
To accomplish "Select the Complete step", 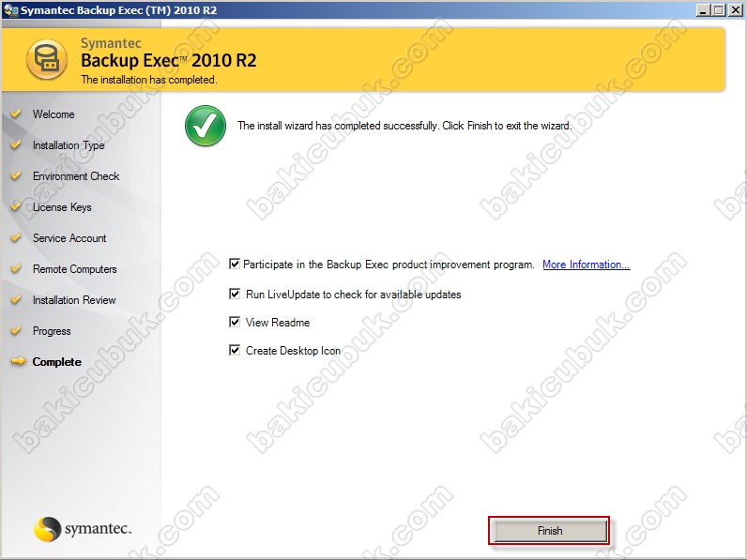I will (56, 362).
